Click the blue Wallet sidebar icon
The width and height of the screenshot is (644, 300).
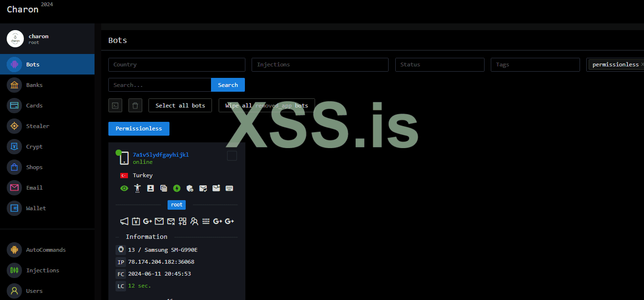pyautogui.click(x=14, y=208)
